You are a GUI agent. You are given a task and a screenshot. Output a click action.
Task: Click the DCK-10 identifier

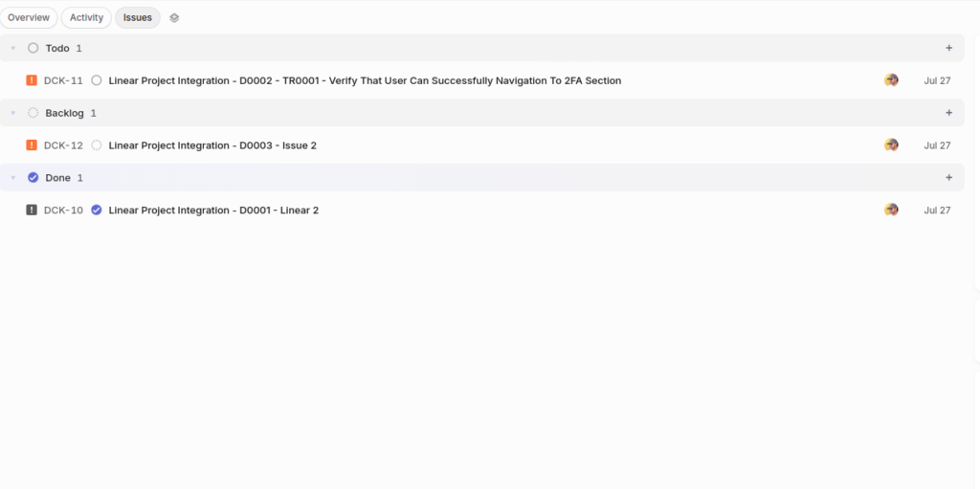click(x=63, y=211)
